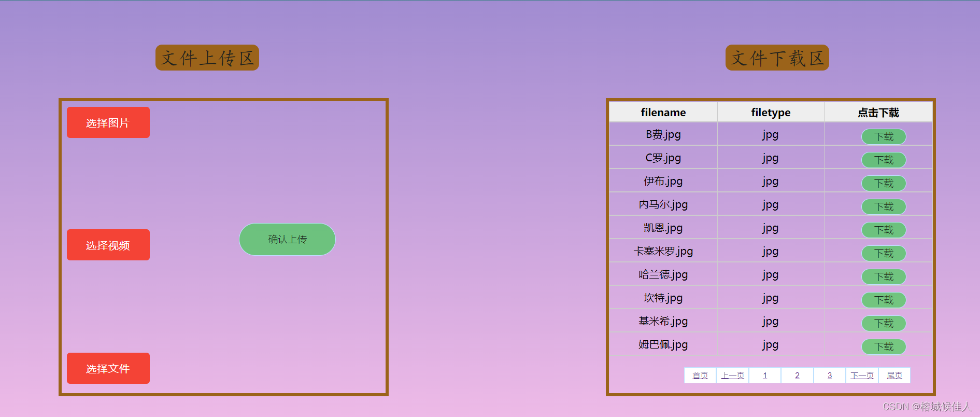Select the 凯恩.jpg filename cell
This screenshot has height=417, width=980.
coord(663,228)
